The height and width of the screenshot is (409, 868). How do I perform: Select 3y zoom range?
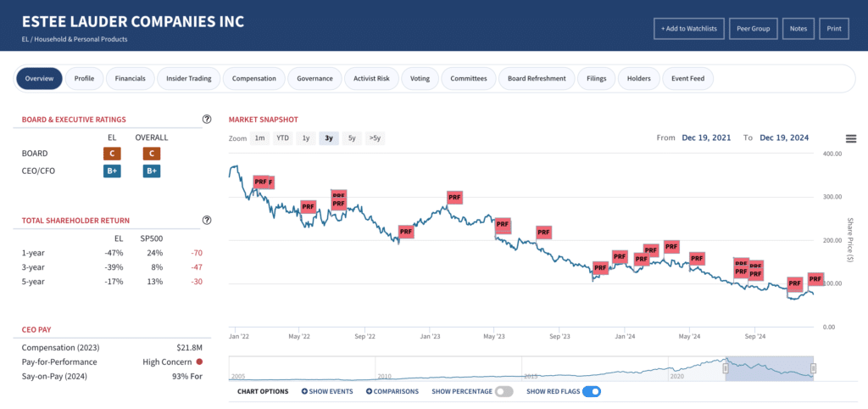pos(329,138)
